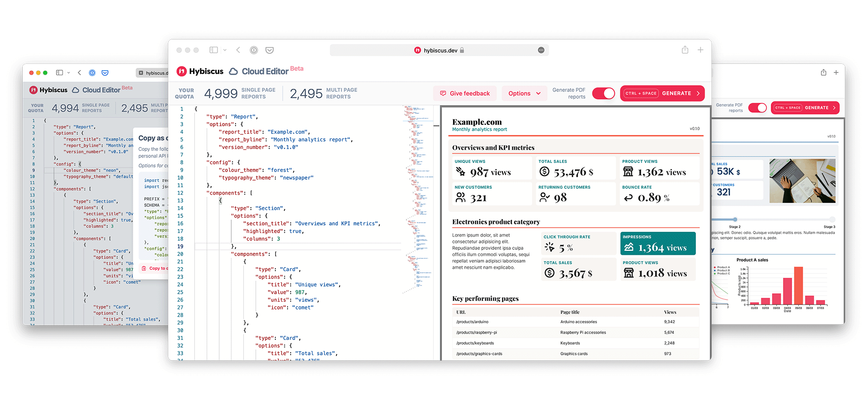Click the hybiscus.dev address bar in center window
The width and height of the screenshot is (868, 406).
pos(439,50)
